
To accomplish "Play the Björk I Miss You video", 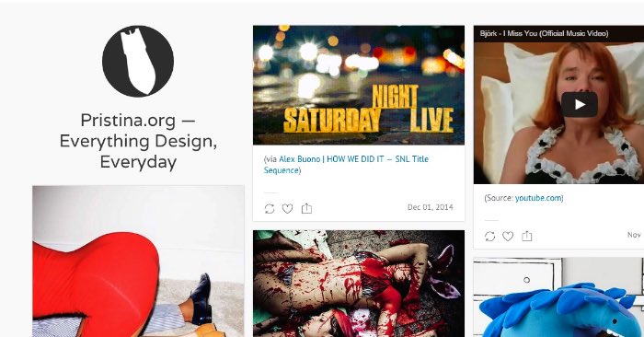I will click(579, 104).
